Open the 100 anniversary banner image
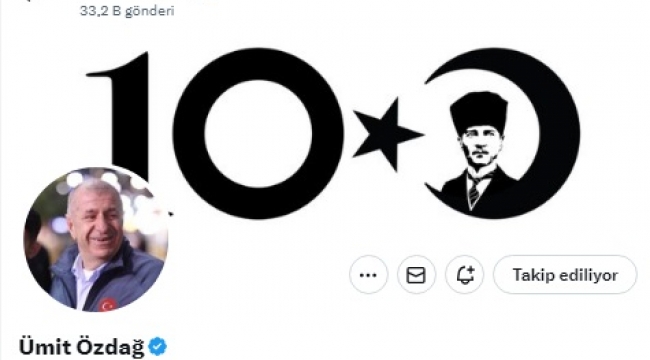The width and height of the screenshot is (650, 360). click(333, 133)
